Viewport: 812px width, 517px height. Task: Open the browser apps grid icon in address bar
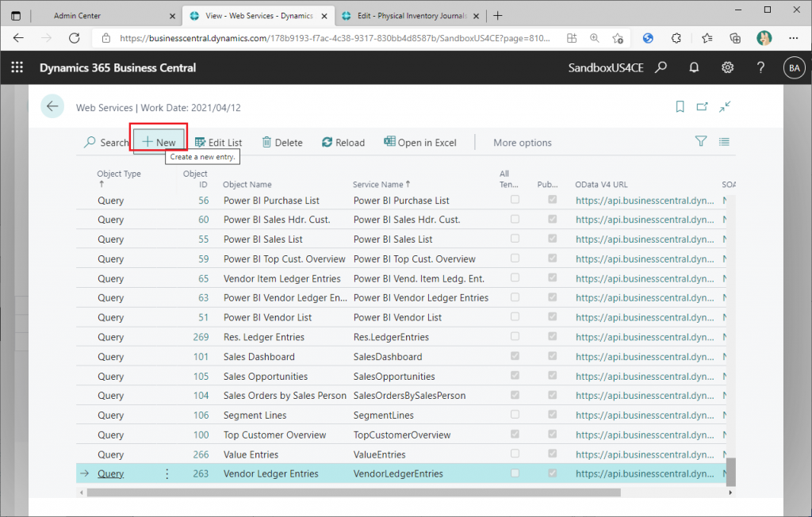(x=572, y=38)
